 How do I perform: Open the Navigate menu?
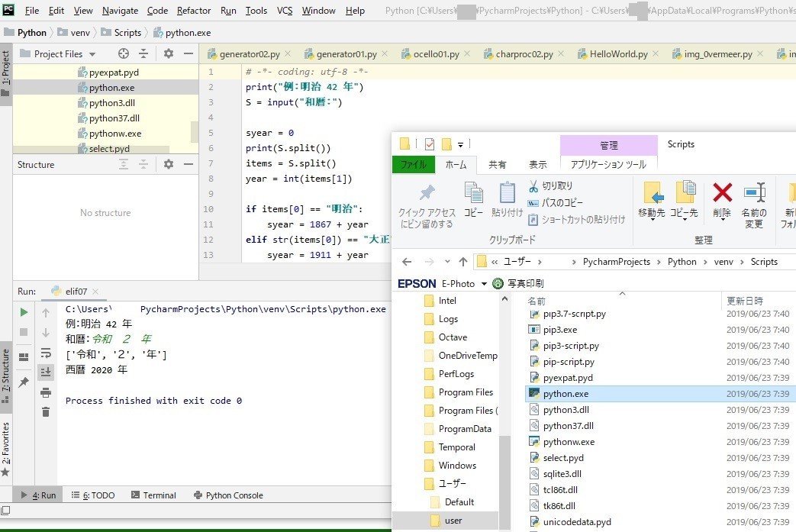(x=120, y=10)
